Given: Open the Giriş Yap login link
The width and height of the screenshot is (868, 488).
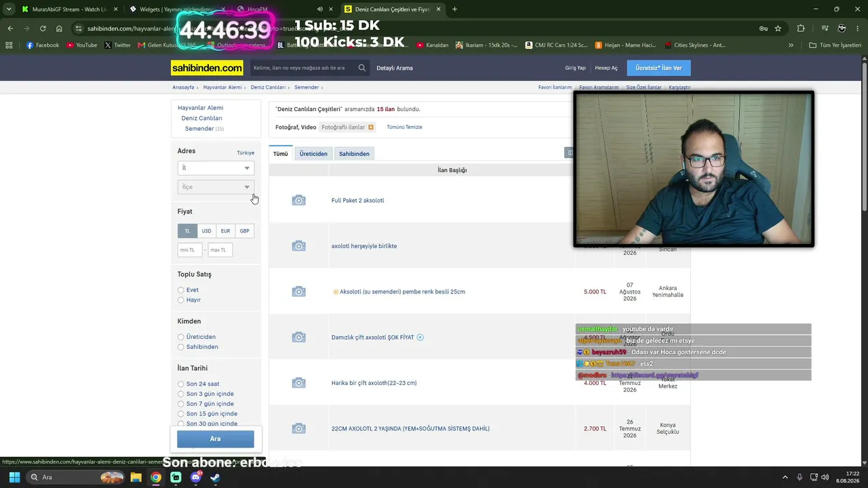Looking at the screenshot, I should pos(575,68).
